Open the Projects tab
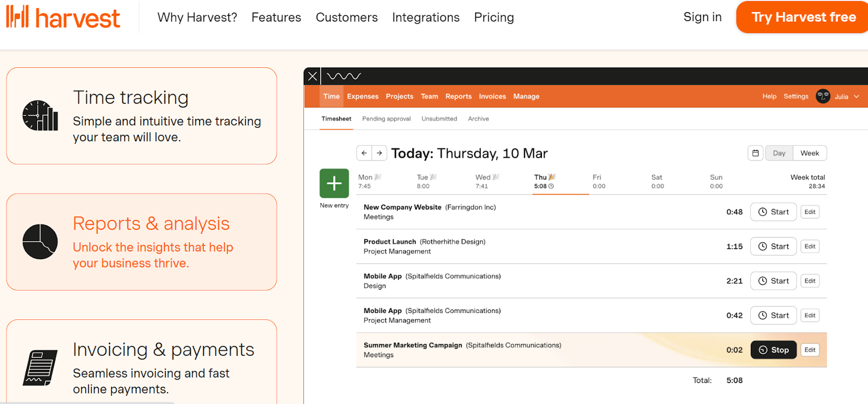Screen dimensions: 868x404 [x=400, y=97]
